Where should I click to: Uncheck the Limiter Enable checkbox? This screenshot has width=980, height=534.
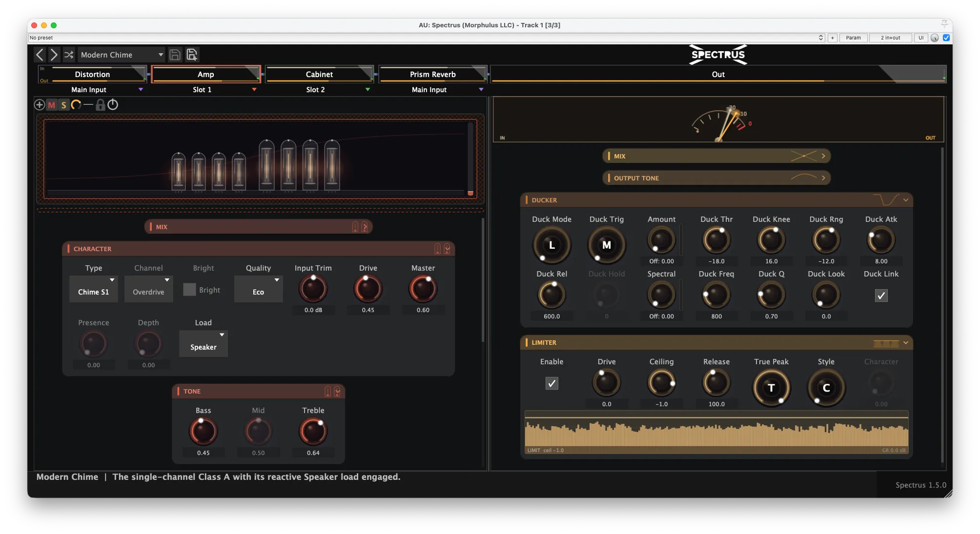[551, 383]
